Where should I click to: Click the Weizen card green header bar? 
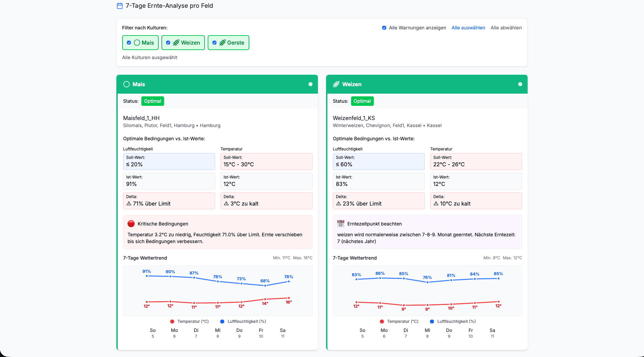pyautogui.click(x=427, y=84)
